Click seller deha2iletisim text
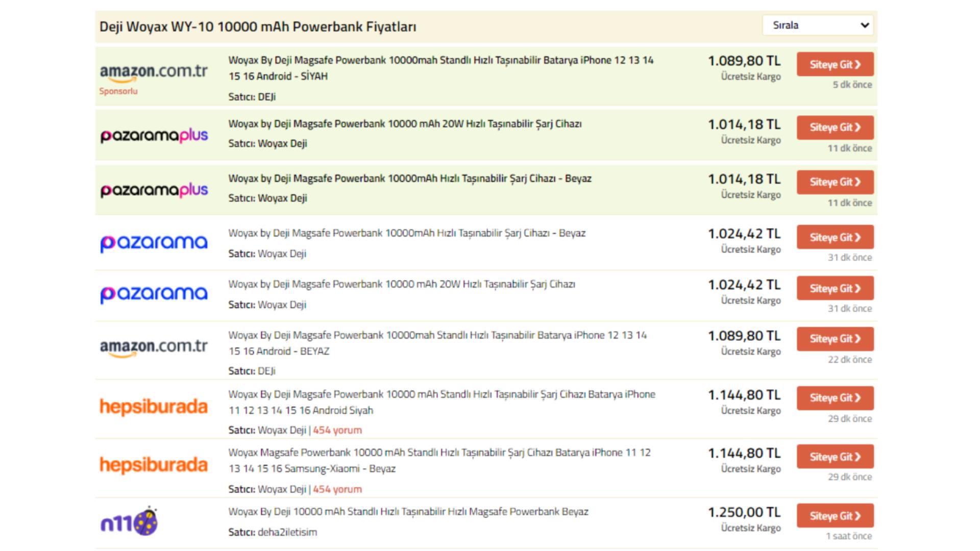This screenshot has height=551, width=980. click(x=287, y=532)
